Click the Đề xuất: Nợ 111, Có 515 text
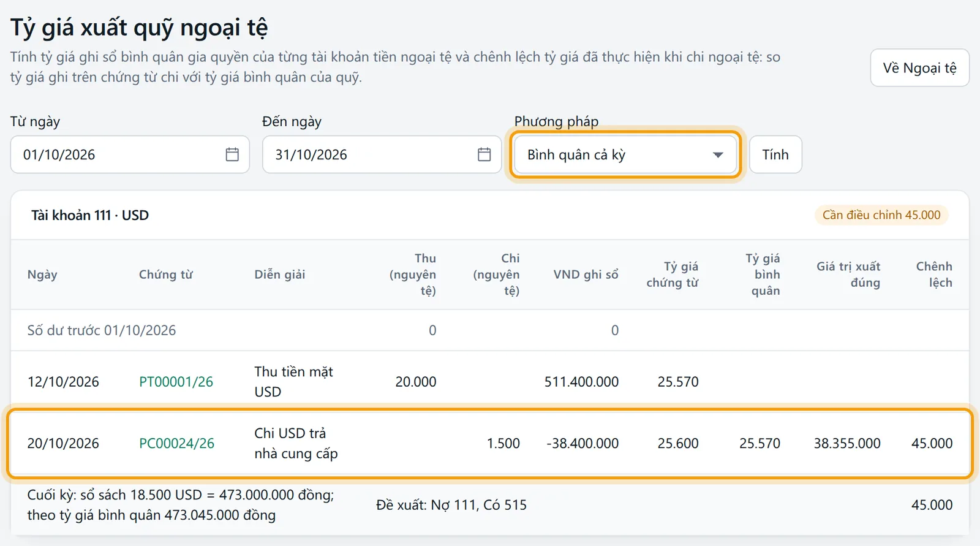 [x=451, y=505]
